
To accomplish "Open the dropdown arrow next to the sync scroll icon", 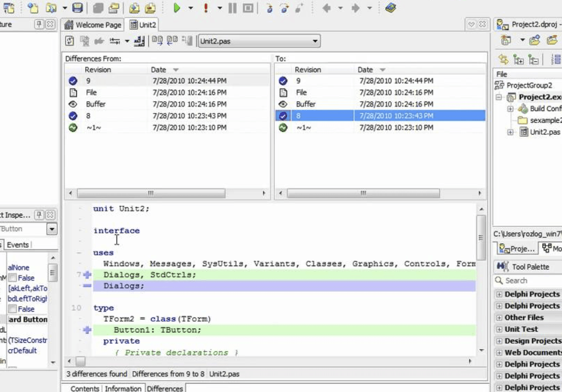I will (127, 41).
